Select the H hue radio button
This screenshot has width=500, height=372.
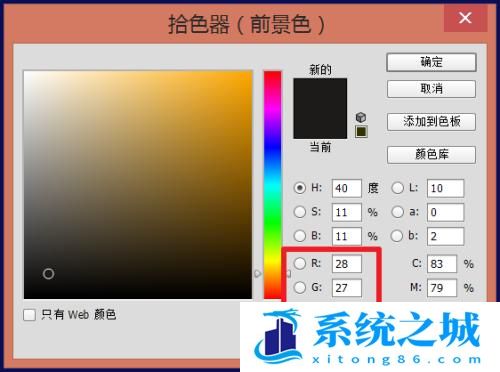pyautogui.click(x=300, y=188)
